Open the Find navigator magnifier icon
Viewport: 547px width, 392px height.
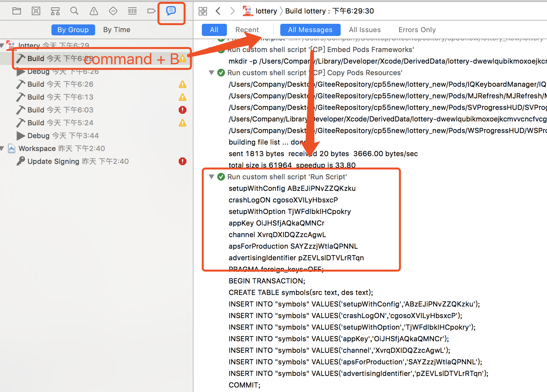(x=74, y=11)
